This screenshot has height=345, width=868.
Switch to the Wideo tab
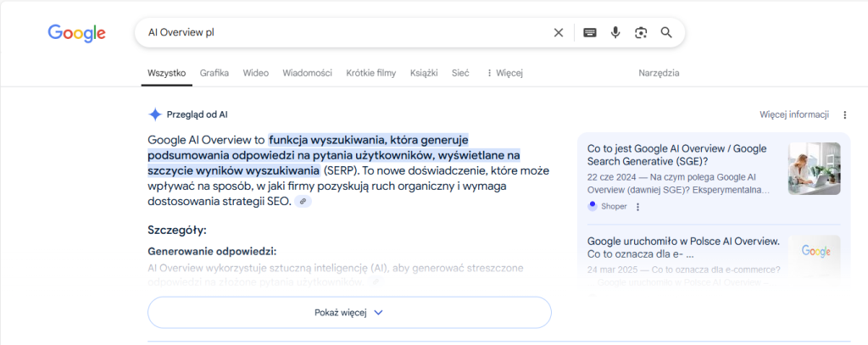(256, 73)
